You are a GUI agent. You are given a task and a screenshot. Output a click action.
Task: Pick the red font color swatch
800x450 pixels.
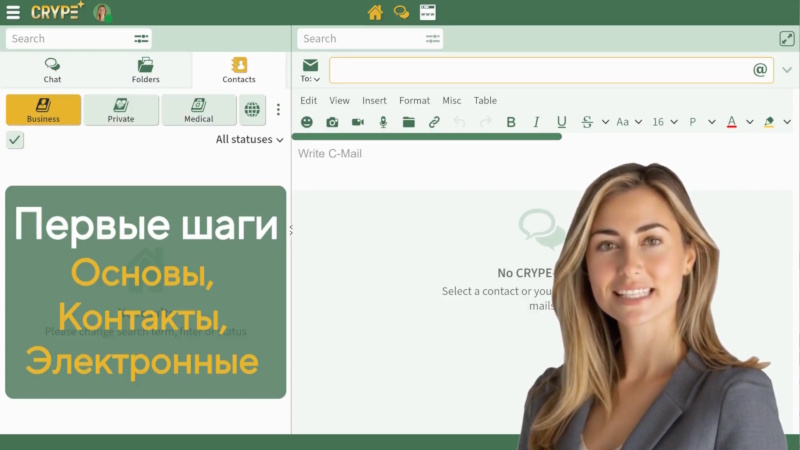coord(732,122)
